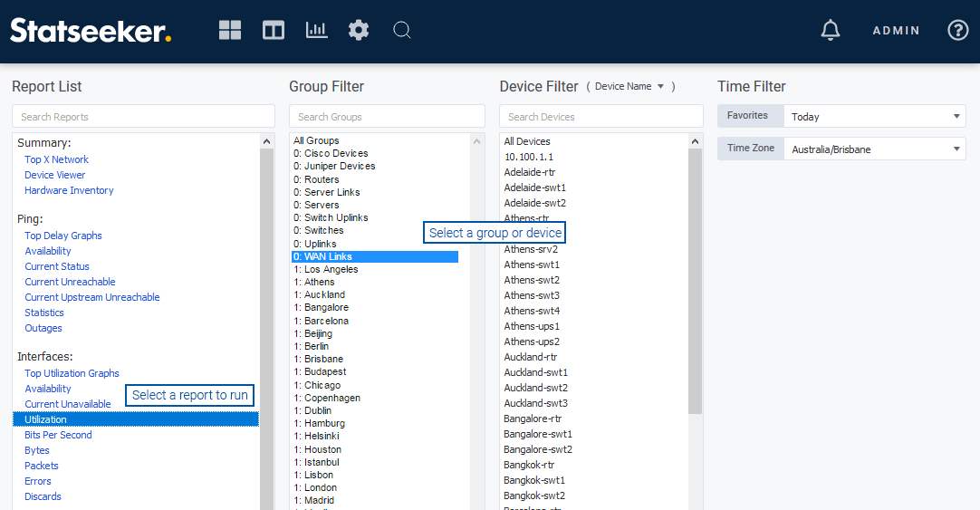This screenshot has height=510, width=980.
Task: Click the Search Reports input field
Action: point(143,117)
